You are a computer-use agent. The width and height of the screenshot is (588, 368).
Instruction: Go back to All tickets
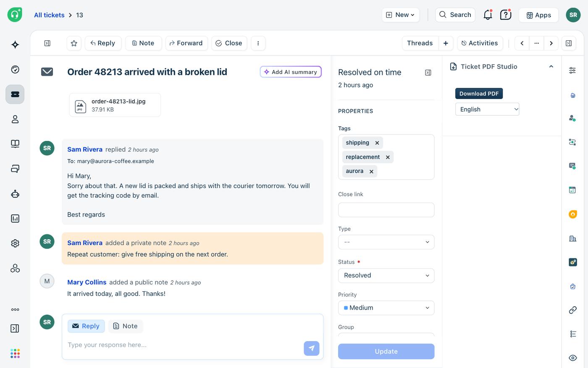[49, 15]
